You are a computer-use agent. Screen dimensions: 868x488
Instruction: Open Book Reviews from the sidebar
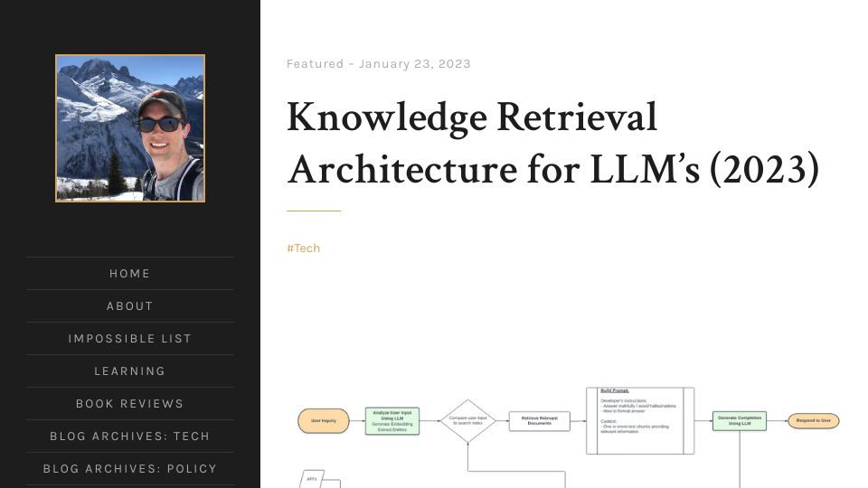point(129,404)
